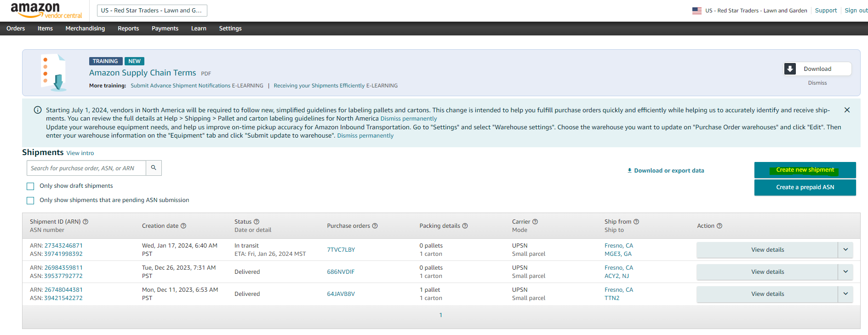Click Support link in header

pyautogui.click(x=826, y=11)
